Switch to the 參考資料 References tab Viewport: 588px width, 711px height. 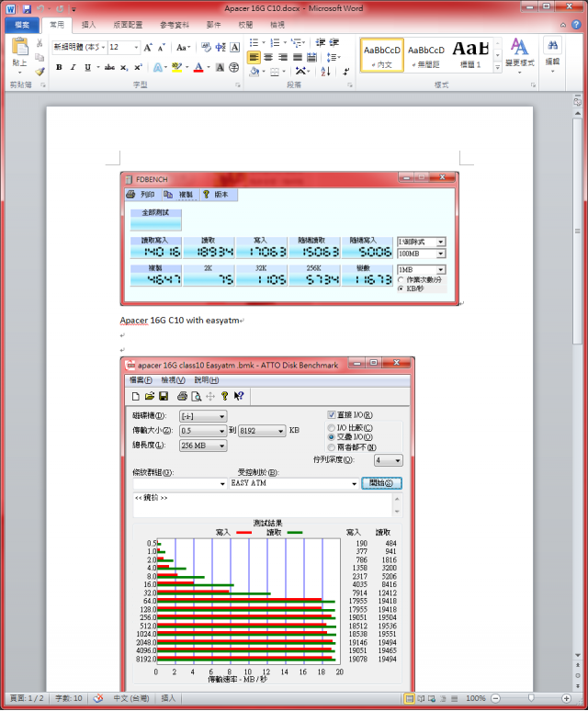pos(175,25)
